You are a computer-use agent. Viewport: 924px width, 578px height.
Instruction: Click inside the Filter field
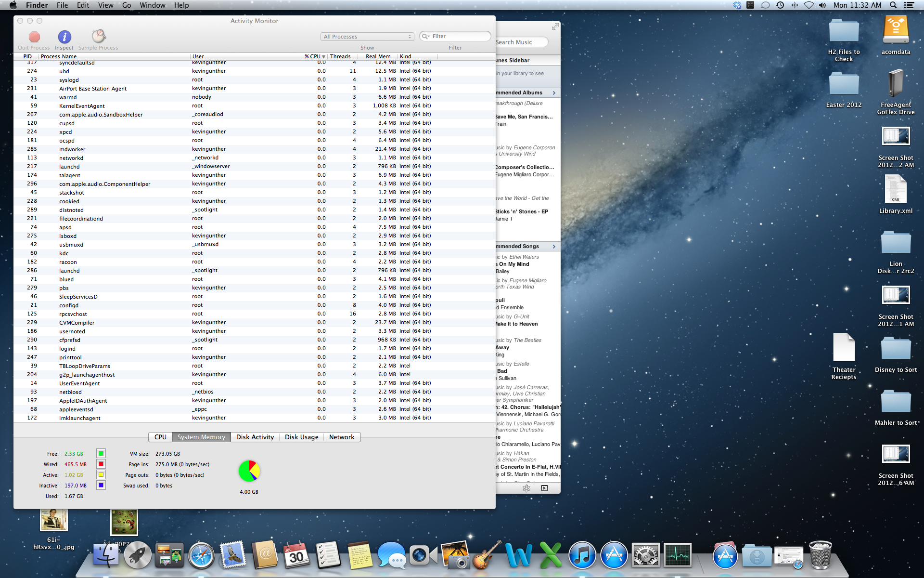point(457,36)
